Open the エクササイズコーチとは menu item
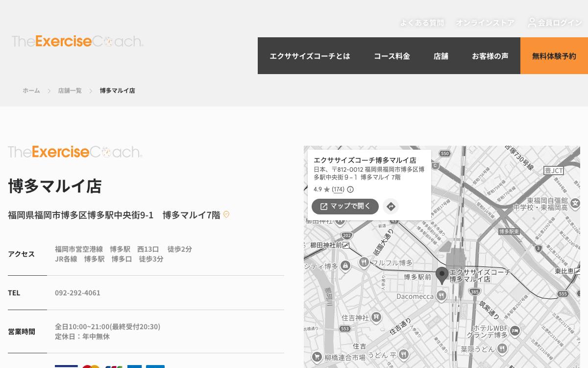Image resolution: width=588 pixels, height=368 pixels. pos(310,56)
